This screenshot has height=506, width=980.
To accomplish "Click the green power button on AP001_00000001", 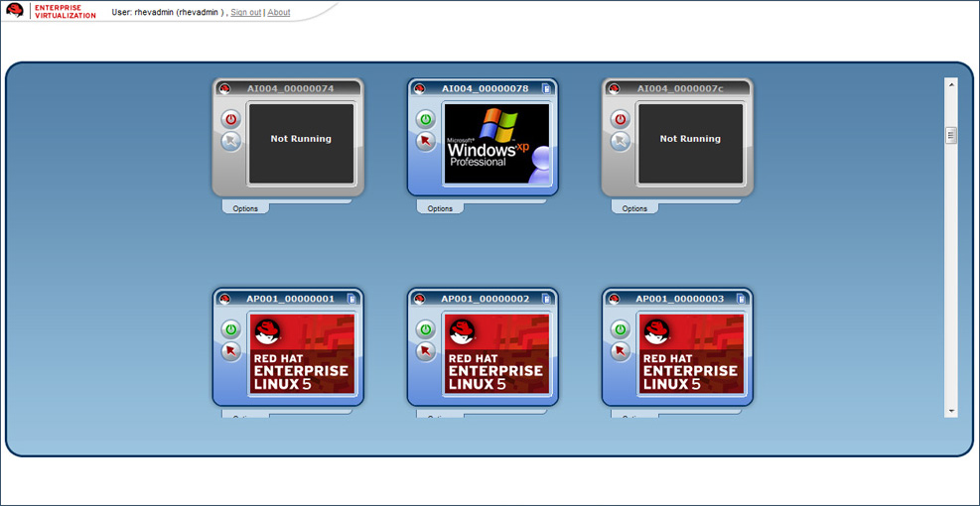I will pyautogui.click(x=231, y=328).
